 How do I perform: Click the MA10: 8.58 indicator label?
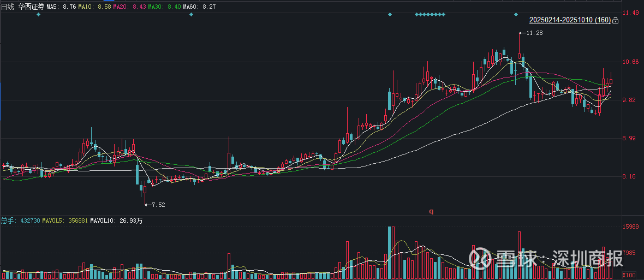94,7
